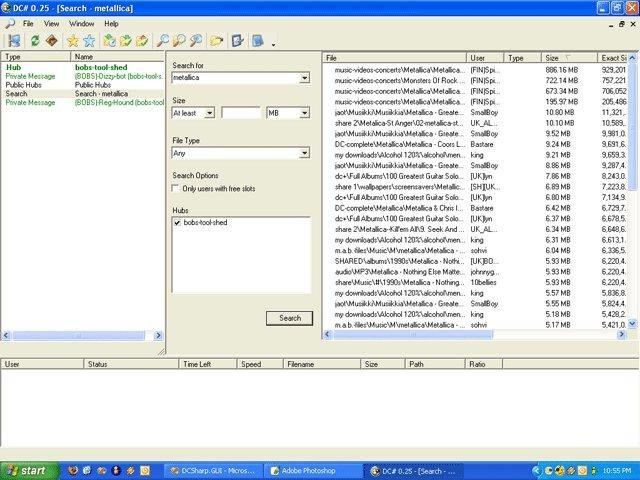Viewport: 640px width, 480px height.
Task: Click the blue round tray expand arrow
Action: [536, 471]
